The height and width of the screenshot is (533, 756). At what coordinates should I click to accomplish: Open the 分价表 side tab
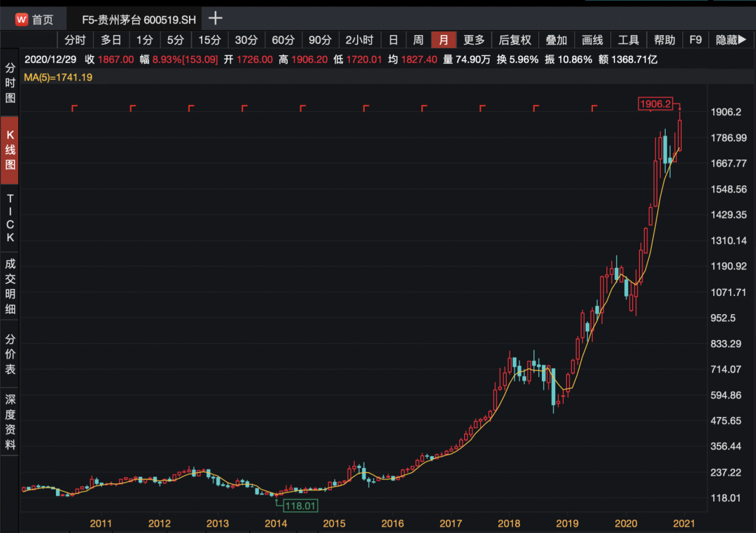pyautogui.click(x=10, y=354)
